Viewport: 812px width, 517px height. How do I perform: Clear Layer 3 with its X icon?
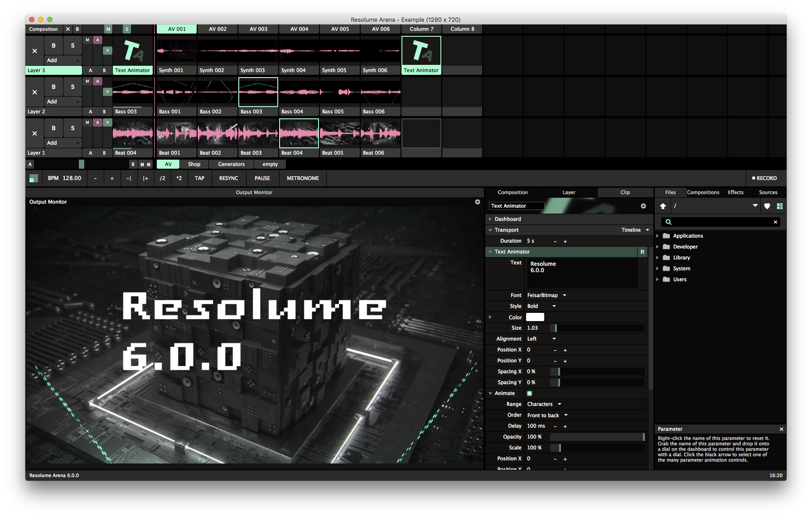pyautogui.click(x=34, y=51)
